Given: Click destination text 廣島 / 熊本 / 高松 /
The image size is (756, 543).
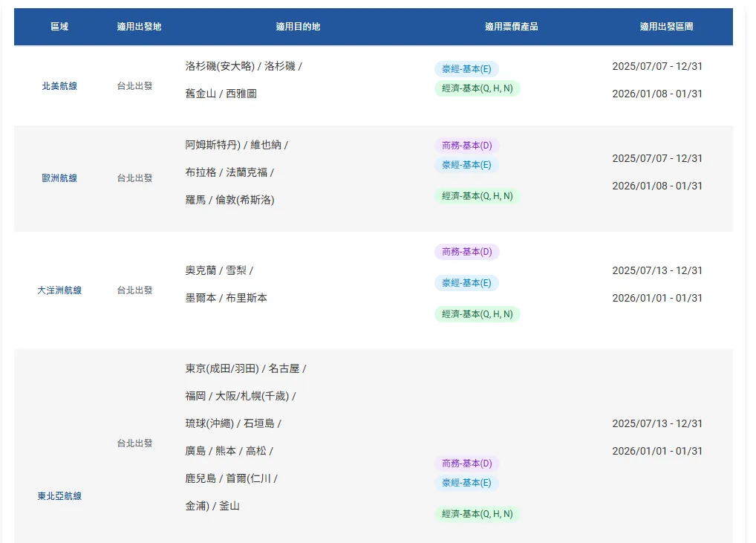Looking at the screenshot, I should (229, 451).
